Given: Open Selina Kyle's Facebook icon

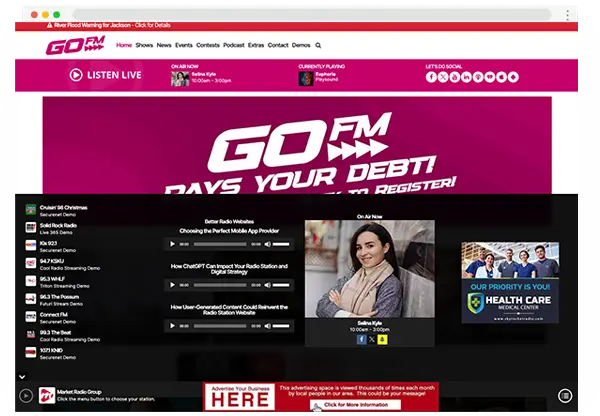Looking at the screenshot, I should pos(361,339).
